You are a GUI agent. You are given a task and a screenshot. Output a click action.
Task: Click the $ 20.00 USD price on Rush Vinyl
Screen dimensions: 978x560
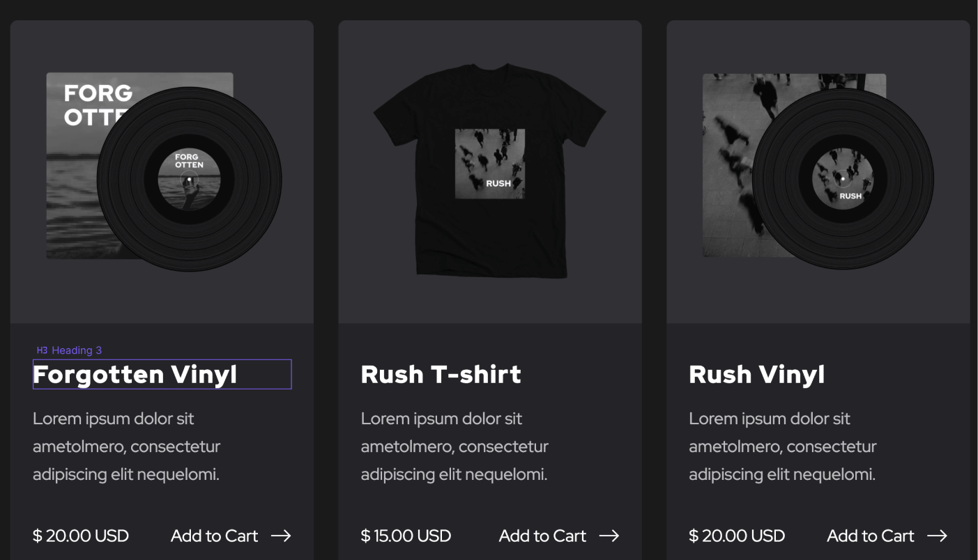(737, 536)
